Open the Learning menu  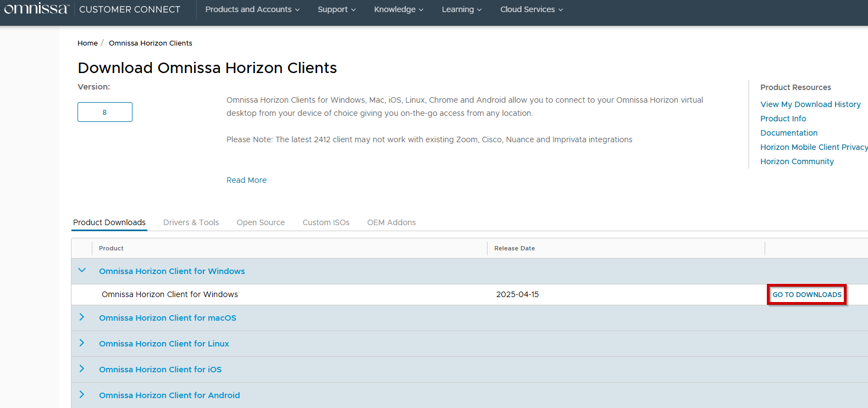[x=462, y=9]
